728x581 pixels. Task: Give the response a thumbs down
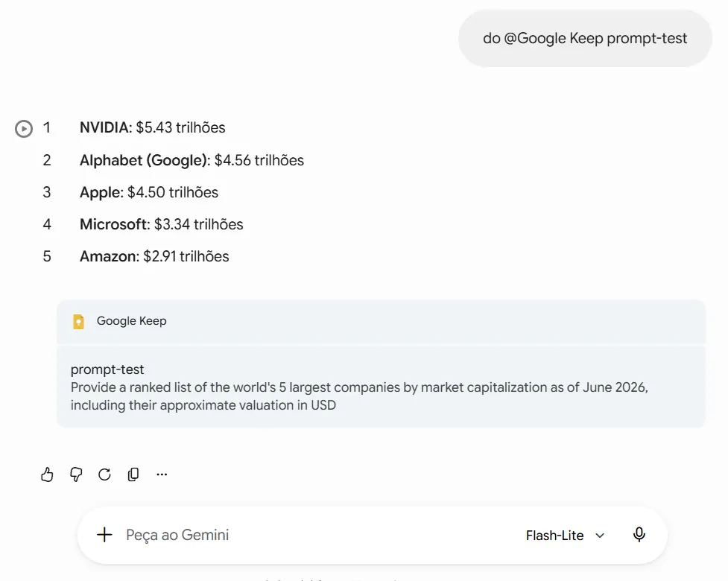(76, 474)
